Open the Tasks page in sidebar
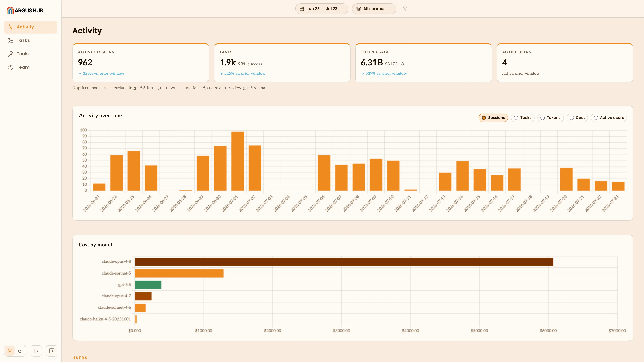The height and width of the screenshot is (362, 644). coord(31,40)
